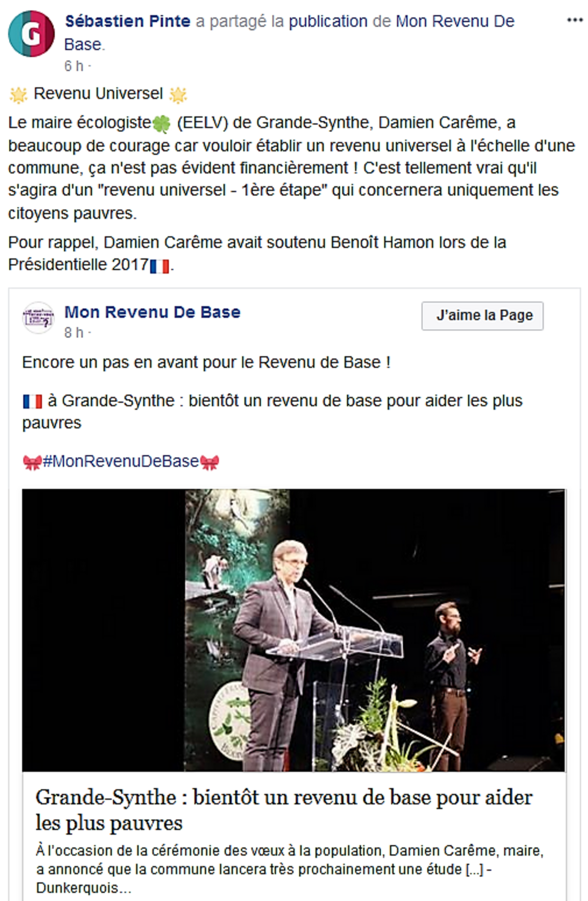The image size is (588, 901).
Task: Click 'Mon Revenu De Base' in post header
Action: tap(455, 22)
